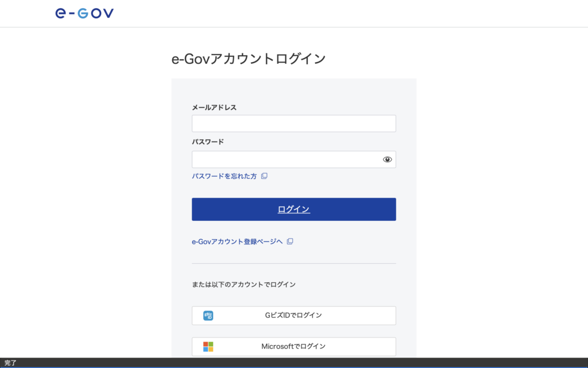Screen dimensions: 588x368
Task: Click the メールアドレス label text
Action: 214,108
